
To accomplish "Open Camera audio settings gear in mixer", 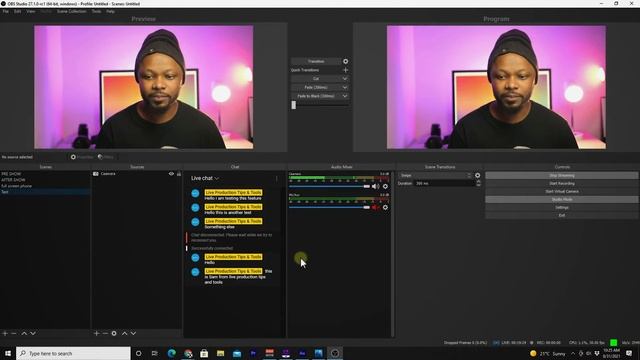I will pos(385,187).
